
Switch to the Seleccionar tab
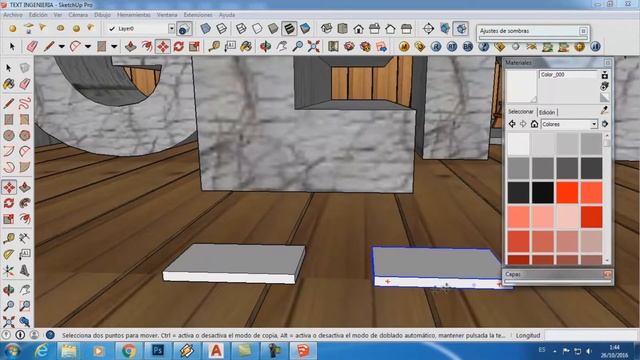[520, 111]
